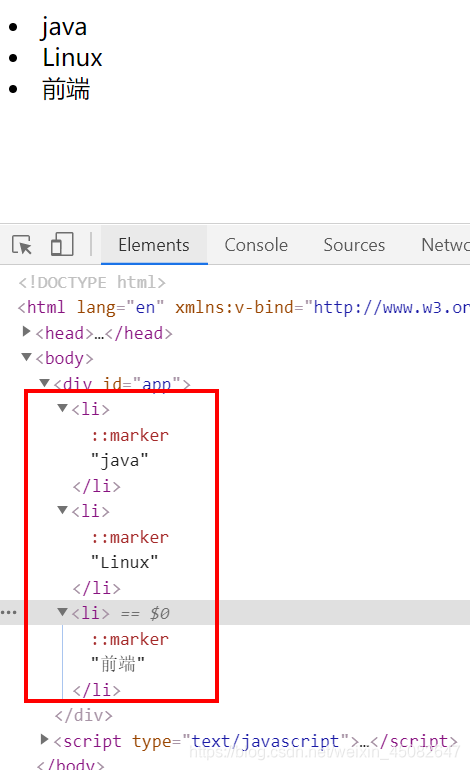The image size is (470, 770).
Task: Select the DOCTYPE html line
Action: (92, 283)
